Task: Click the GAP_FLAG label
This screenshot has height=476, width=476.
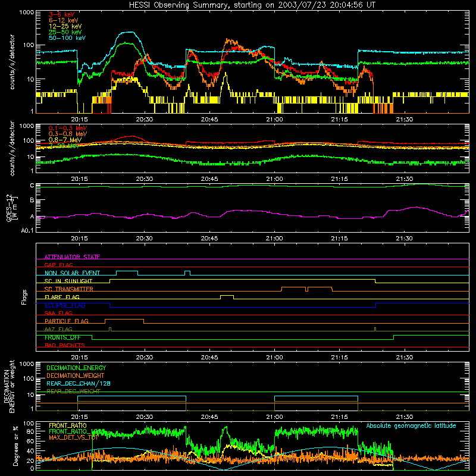Action: pos(58,265)
